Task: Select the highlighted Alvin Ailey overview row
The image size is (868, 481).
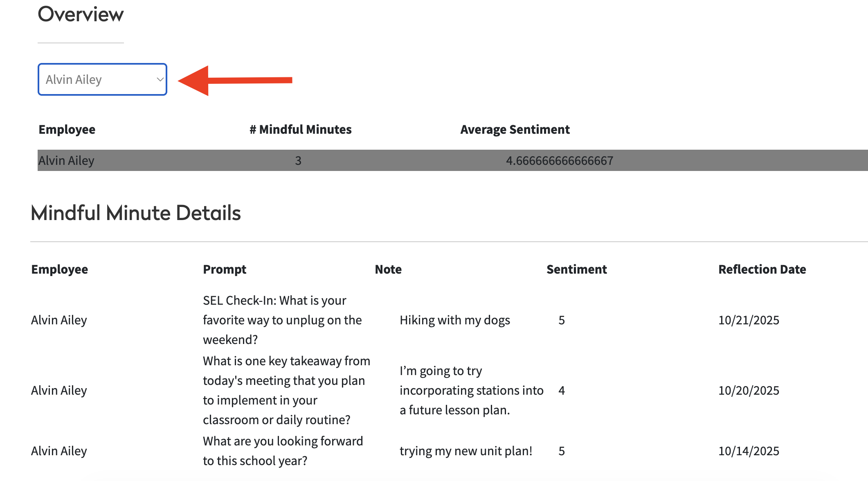Action: coord(286,160)
